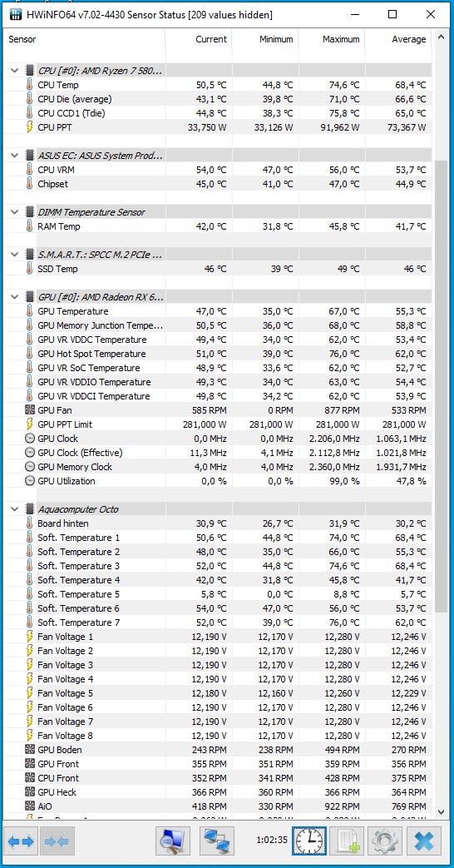The image size is (454, 868).
Task: Click the Current column header
Action: tap(199, 39)
